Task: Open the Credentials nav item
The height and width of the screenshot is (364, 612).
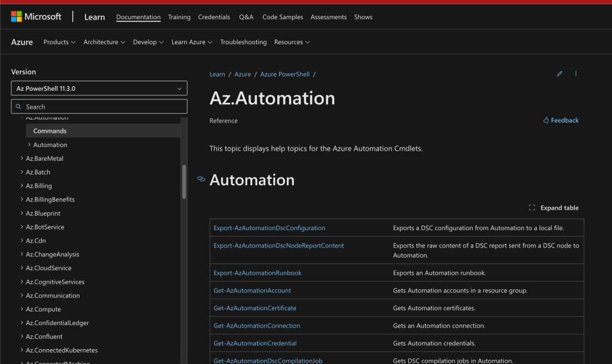Action: (214, 17)
